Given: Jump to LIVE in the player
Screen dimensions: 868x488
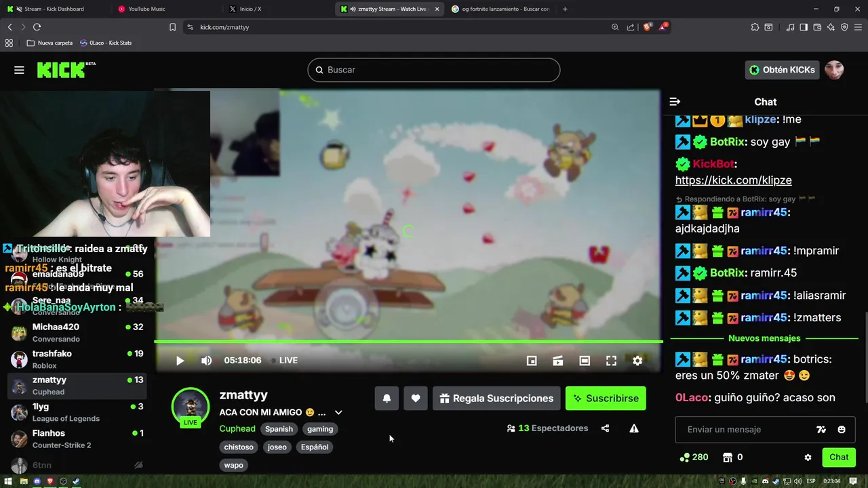Looking at the screenshot, I should [284, 361].
